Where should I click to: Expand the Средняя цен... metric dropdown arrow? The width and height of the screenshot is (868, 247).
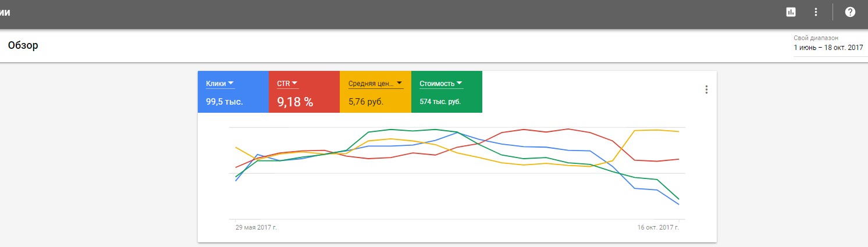point(399,83)
